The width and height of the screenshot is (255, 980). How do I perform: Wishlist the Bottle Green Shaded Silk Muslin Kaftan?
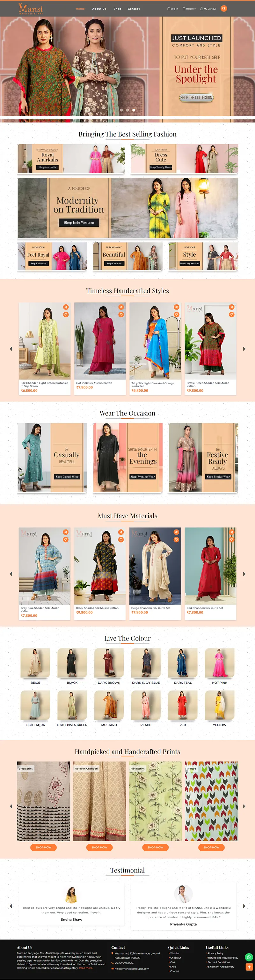click(231, 315)
